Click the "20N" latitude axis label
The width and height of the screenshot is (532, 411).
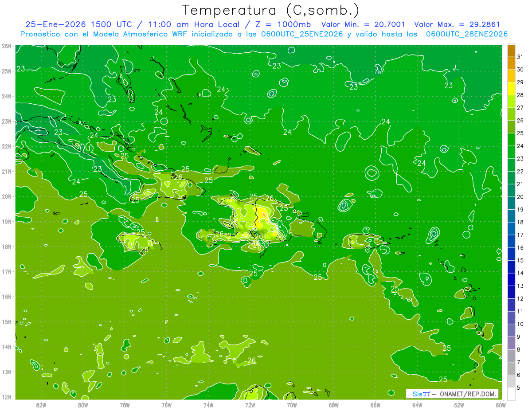click(x=6, y=196)
